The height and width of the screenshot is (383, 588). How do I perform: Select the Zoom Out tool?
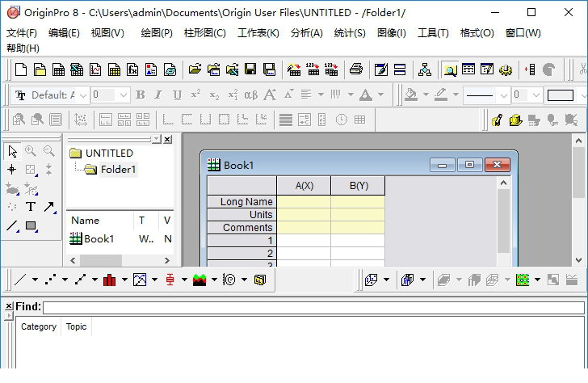coord(48,152)
